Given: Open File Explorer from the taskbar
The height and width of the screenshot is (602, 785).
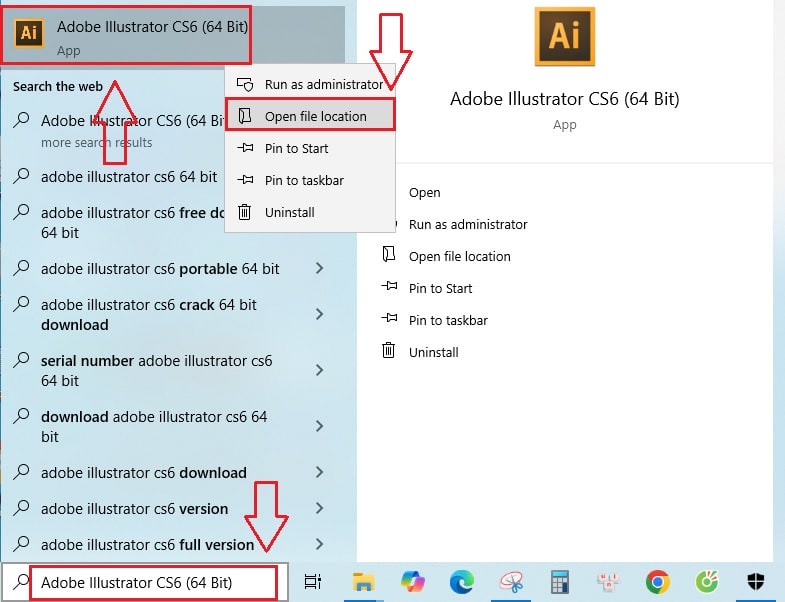Looking at the screenshot, I should (363, 582).
